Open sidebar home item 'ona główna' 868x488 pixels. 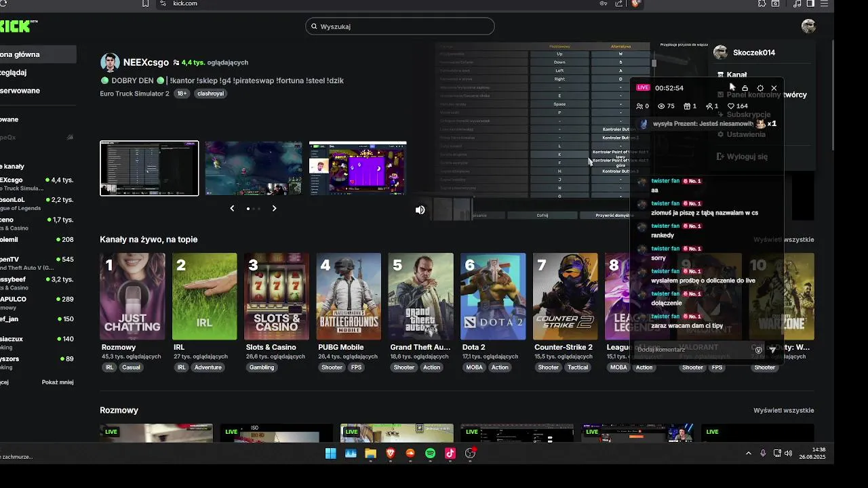(38, 54)
